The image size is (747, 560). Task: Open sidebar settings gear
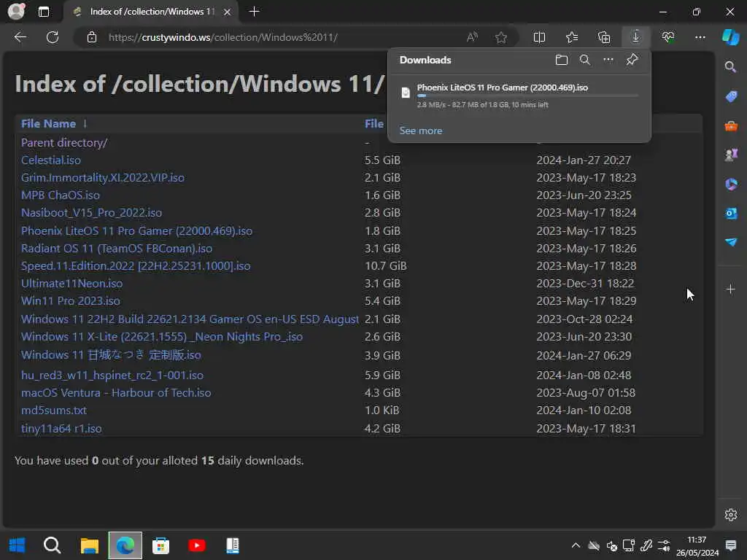731,515
